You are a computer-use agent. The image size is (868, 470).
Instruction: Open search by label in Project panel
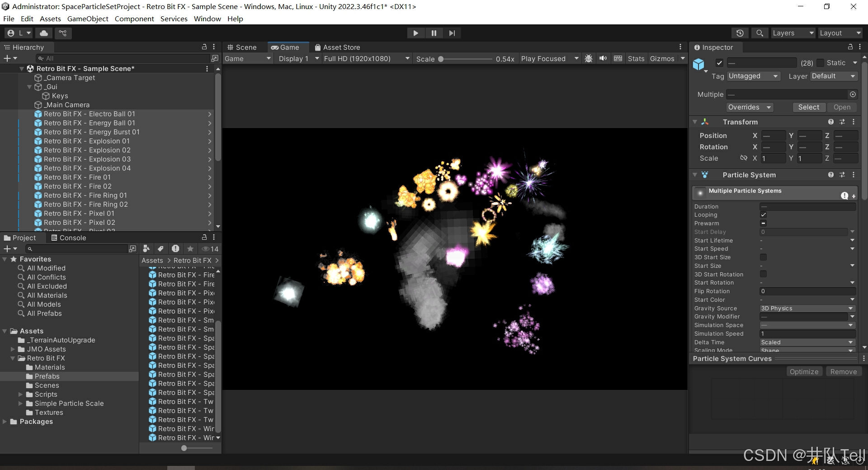pyautogui.click(x=160, y=249)
